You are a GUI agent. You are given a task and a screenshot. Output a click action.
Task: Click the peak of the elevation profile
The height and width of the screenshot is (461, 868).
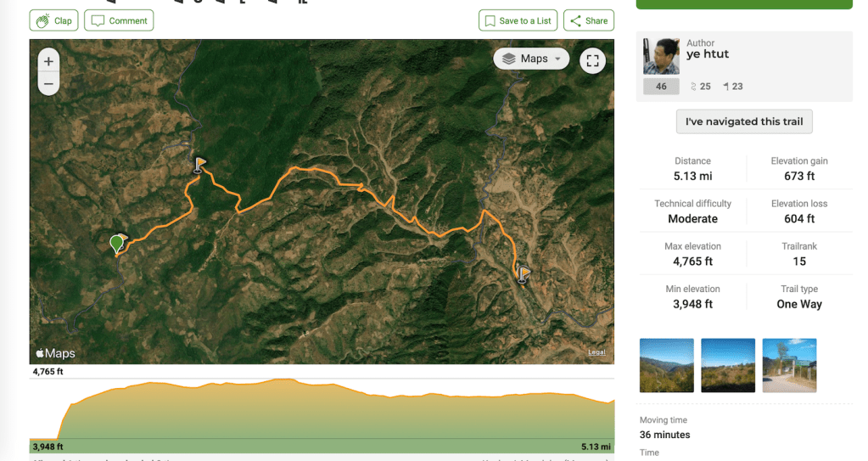286,379
